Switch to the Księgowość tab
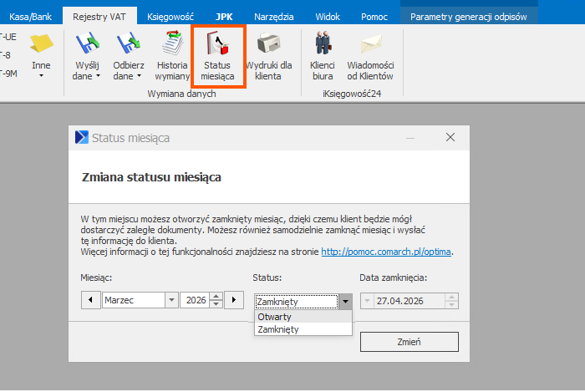The width and height of the screenshot is (585, 392). (170, 16)
